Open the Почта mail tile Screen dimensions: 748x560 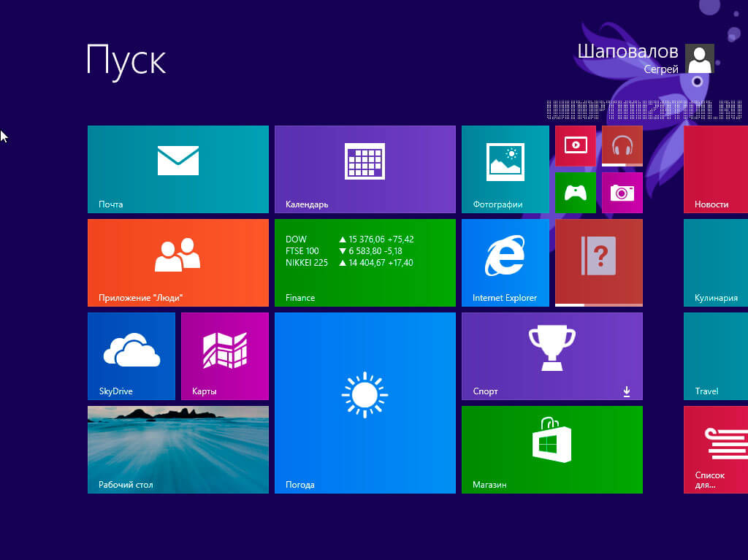pos(178,169)
